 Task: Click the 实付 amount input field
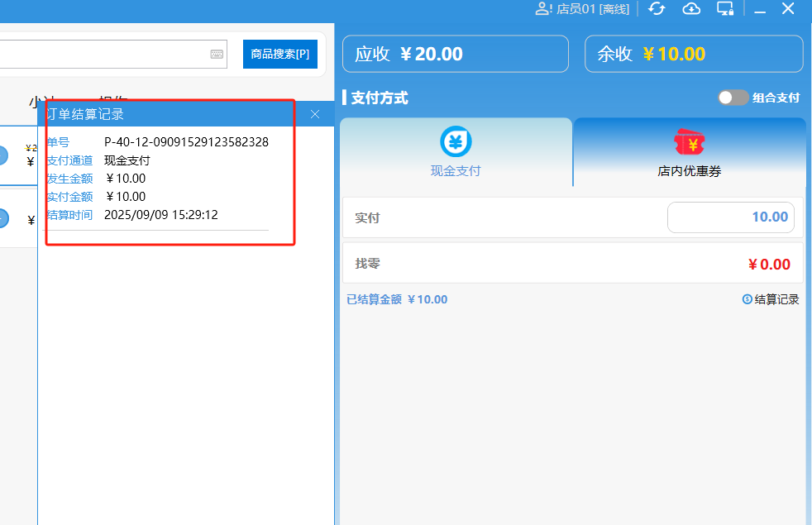pos(730,217)
